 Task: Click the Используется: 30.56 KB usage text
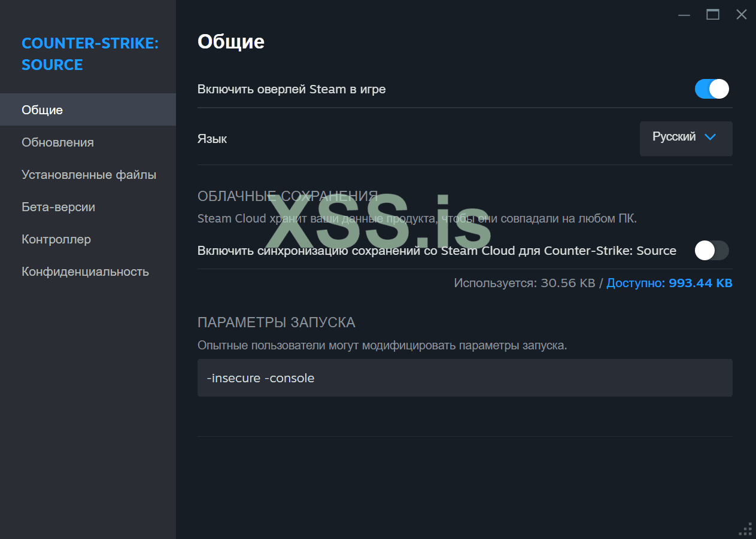pyautogui.click(x=524, y=283)
